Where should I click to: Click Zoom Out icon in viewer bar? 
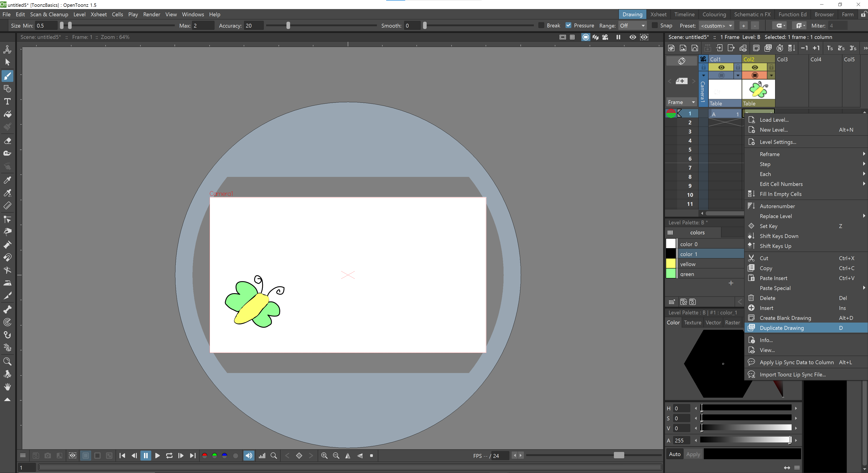(x=336, y=456)
